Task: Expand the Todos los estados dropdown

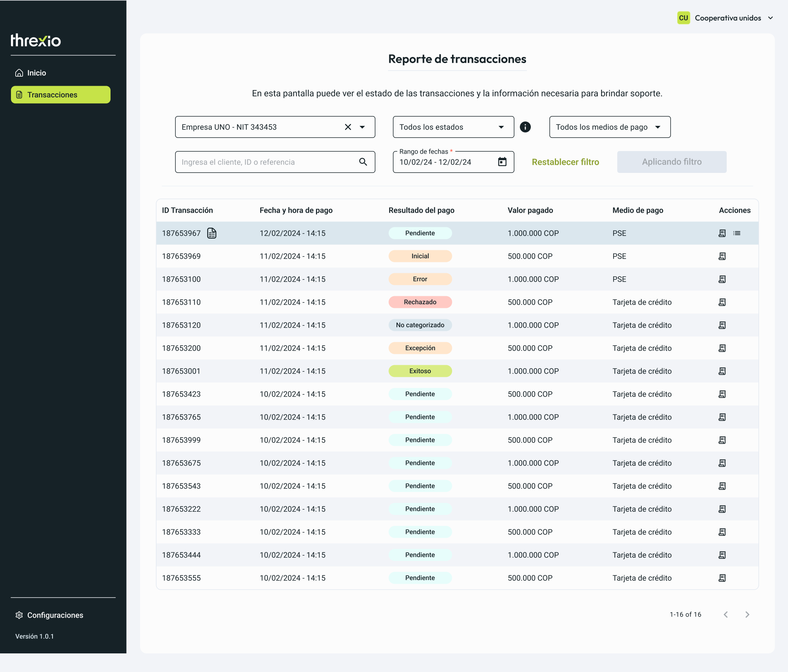Action: (453, 127)
